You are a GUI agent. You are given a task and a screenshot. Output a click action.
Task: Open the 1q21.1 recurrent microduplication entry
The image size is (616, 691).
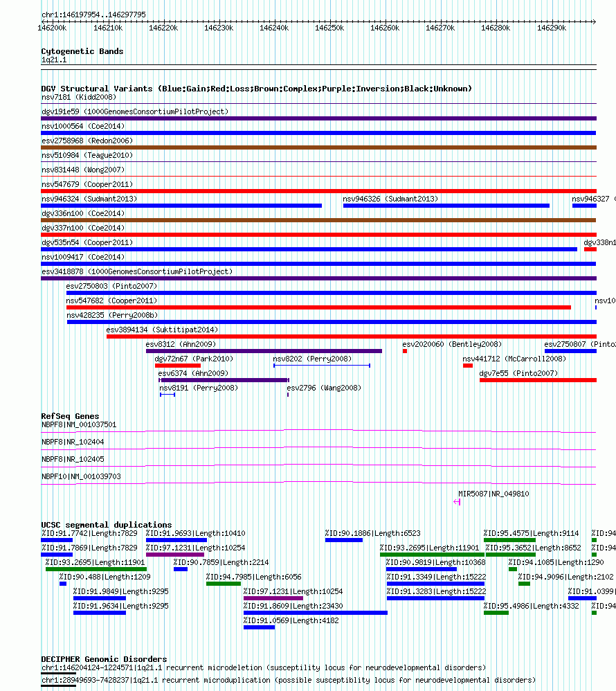pos(289,680)
